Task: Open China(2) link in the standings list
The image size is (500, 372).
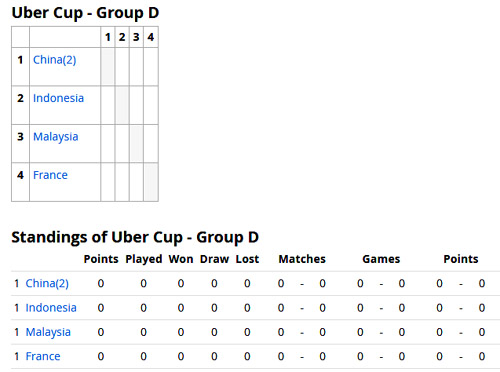Action: click(47, 283)
